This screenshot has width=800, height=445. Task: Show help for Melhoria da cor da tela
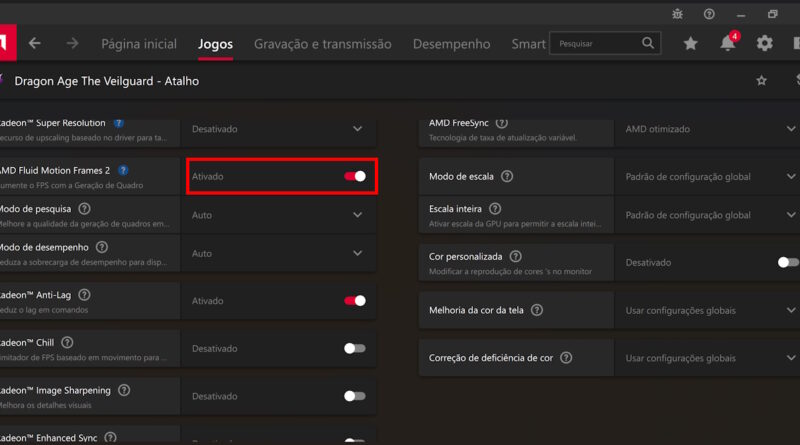pos(537,310)
